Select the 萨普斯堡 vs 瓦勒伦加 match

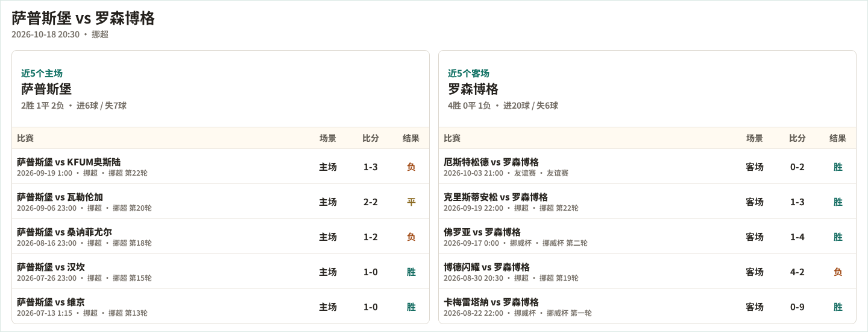pyautogui.click(x=221, y=202)
